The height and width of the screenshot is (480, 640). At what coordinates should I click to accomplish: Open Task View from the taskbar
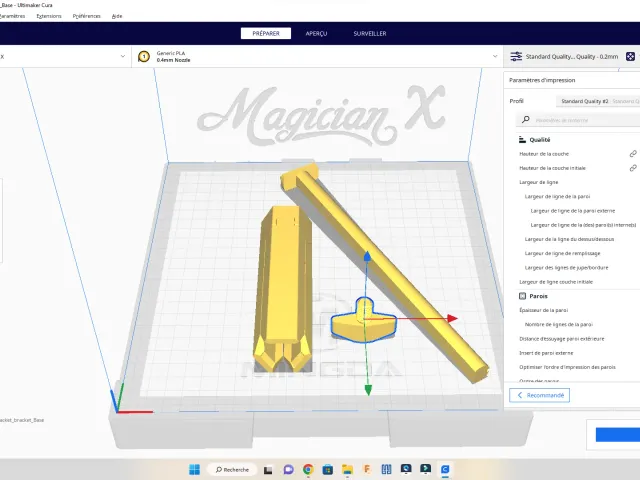[268, 470]
